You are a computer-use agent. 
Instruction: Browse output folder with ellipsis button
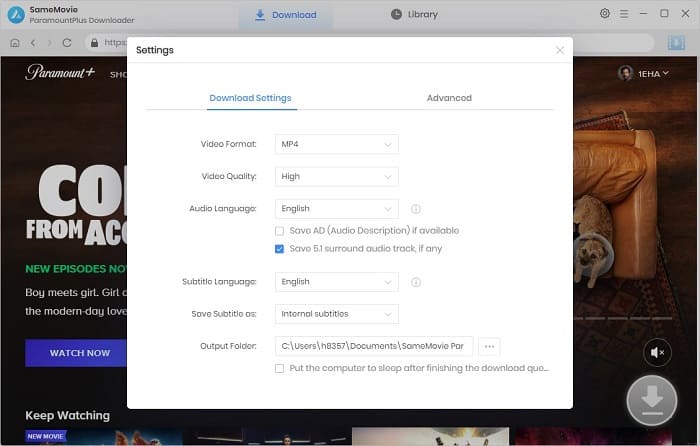pyautogui.click(x=489, y=346)
